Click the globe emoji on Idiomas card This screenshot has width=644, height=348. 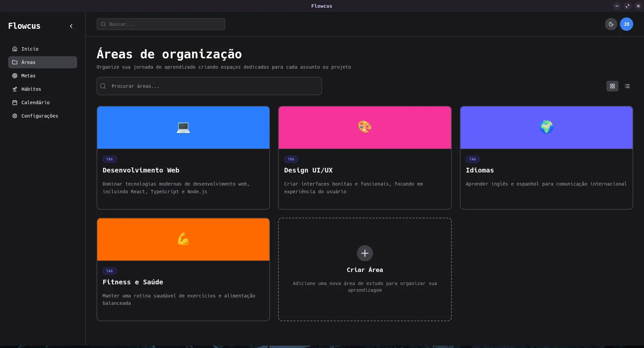tap(546, 127)
